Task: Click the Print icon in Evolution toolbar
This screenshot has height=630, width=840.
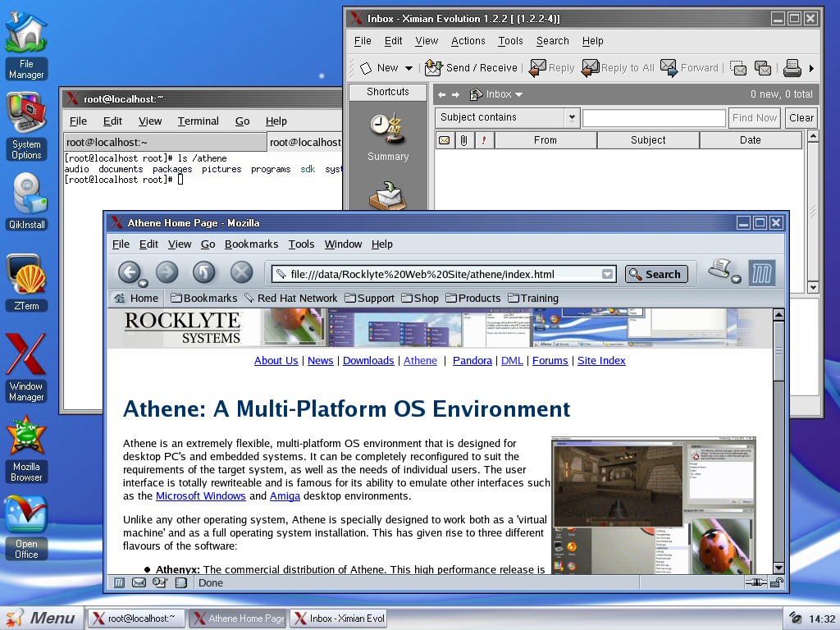Action: [x=792, y=68]
